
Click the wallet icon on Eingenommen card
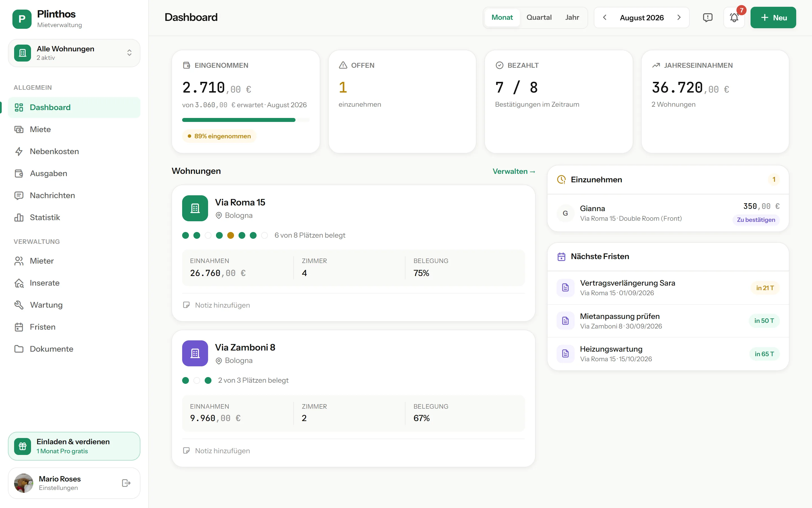click(187, 65)
